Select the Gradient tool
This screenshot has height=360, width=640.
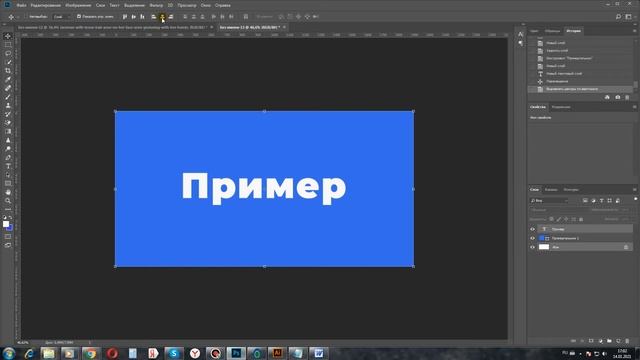(x=8, y=131)
